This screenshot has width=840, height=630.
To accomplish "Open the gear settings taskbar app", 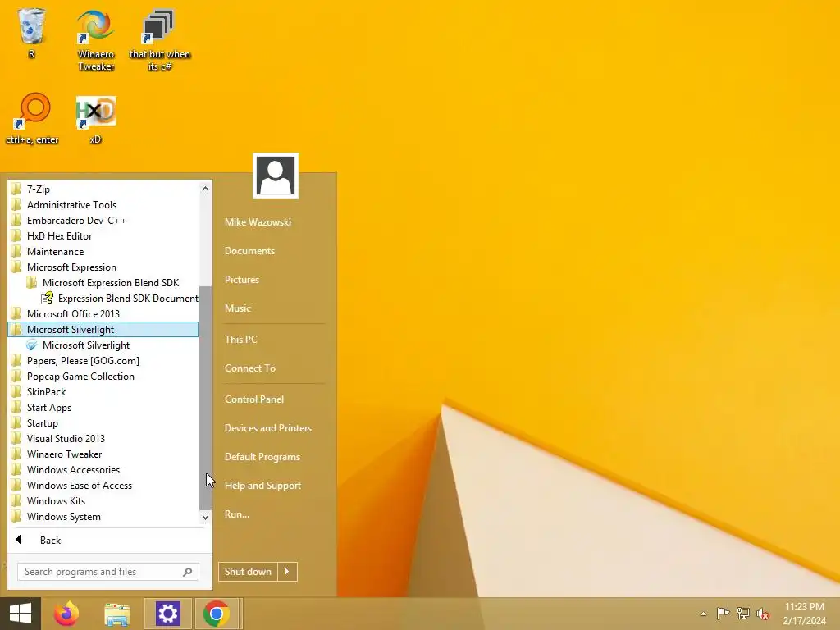I will click(x=167, y=614).
